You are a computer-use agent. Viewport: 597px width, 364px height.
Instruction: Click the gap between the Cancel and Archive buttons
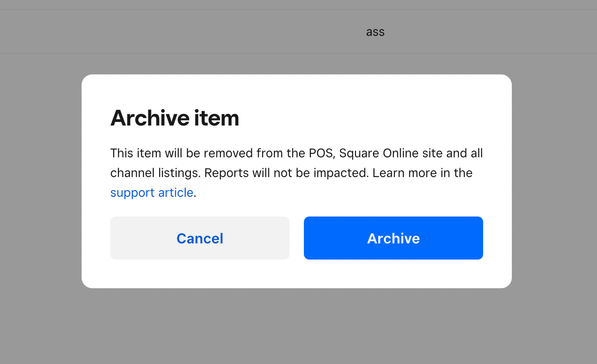tap(297, 238)
